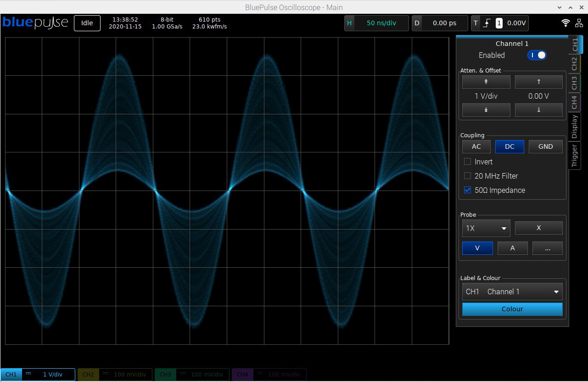The image size is (588, 382).
Task: Select the CH2 100 mV/div channel button
Action: coord(115,375)
